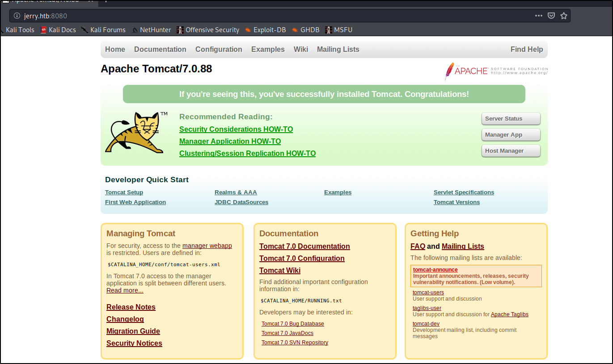Open the Realms & AAA link
The image size is (613, 364).
point(236,192)
